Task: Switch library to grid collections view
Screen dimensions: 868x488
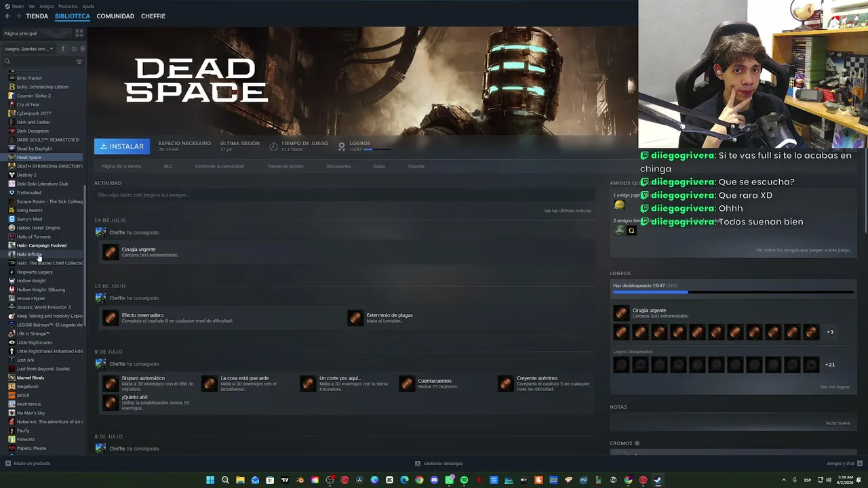Action: tap(79, 33)
